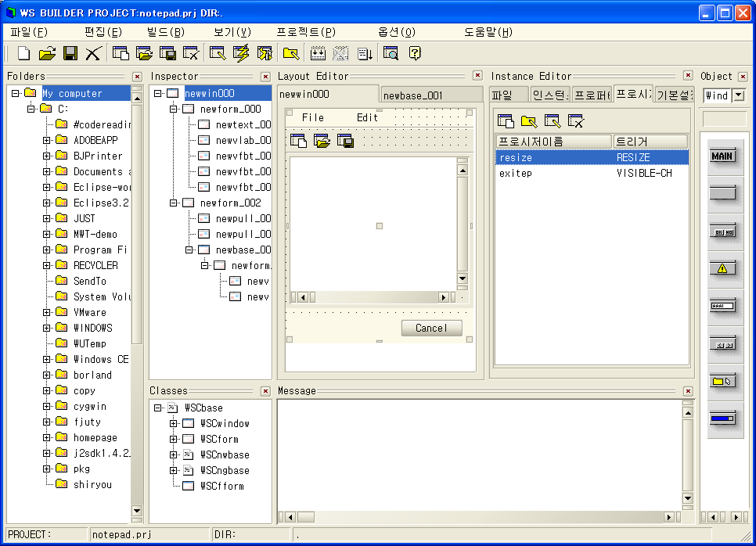Image resolution: width=756 pixels, height=546 pixels.
Task: Collapse the newform_002 node in Inspector
Action: (x=174, y=203)
